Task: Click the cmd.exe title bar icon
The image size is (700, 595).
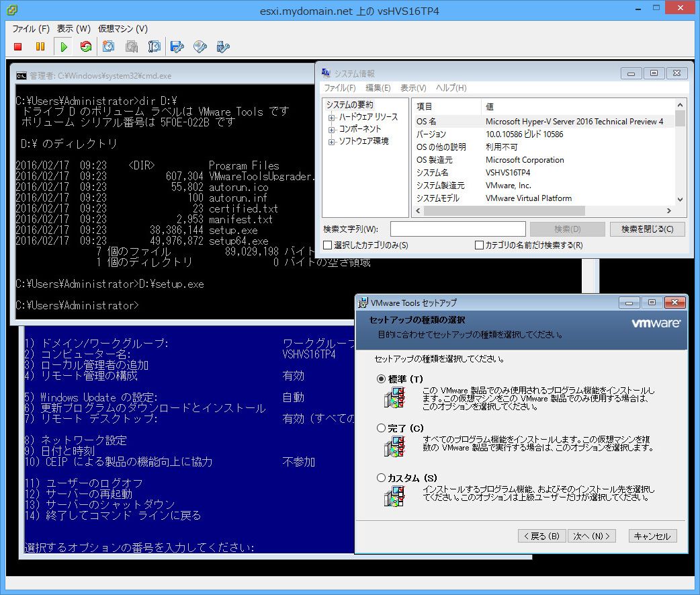Action: tap(21, 76)
